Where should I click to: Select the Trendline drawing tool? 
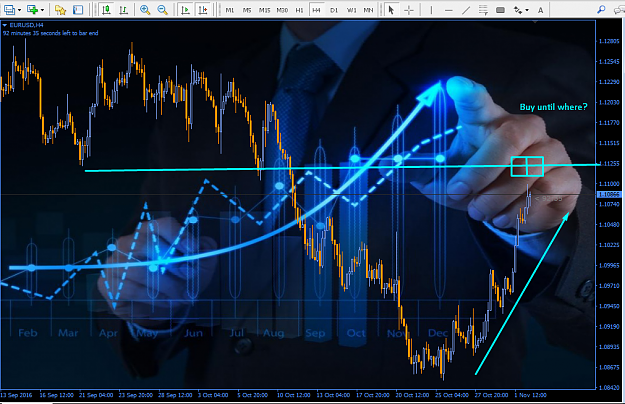point(466,10)
